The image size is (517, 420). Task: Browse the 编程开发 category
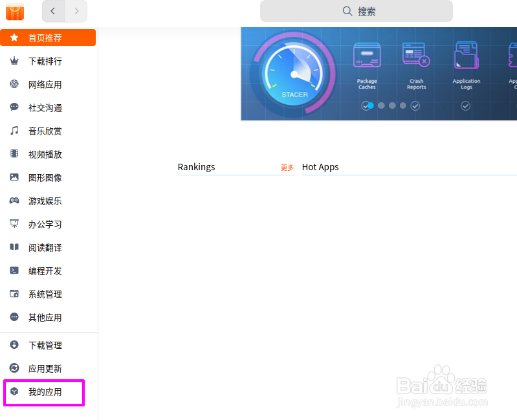click(x=48, y=271)
